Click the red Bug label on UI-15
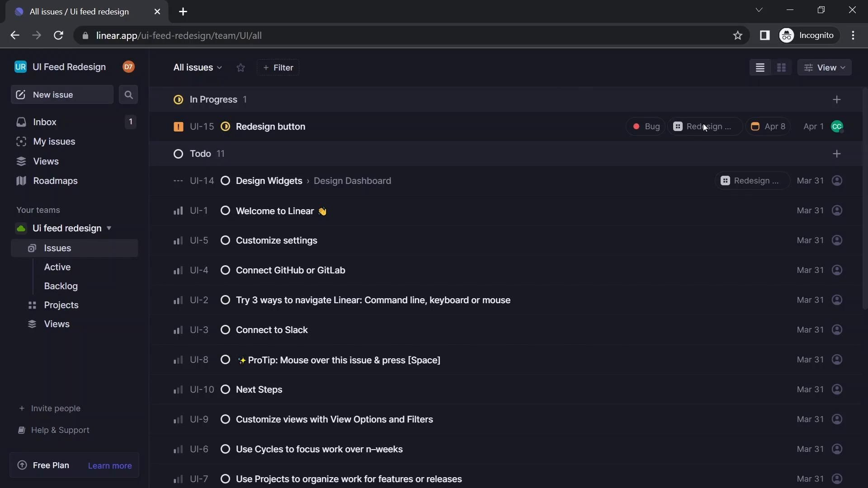The image size is (868, 488). pos(646,127)
